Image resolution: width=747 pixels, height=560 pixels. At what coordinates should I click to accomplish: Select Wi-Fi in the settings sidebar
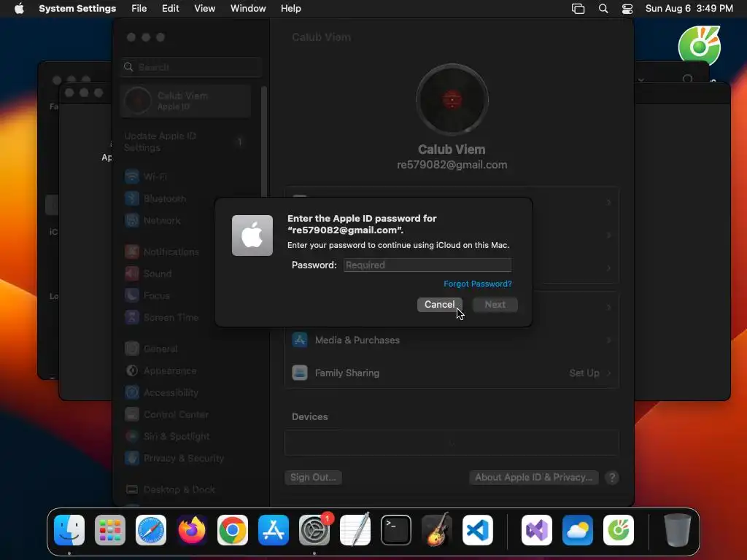(186, 176)
